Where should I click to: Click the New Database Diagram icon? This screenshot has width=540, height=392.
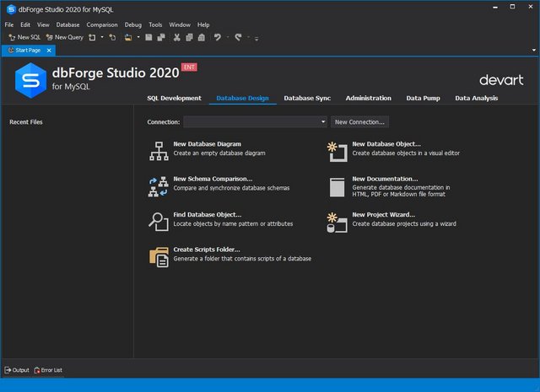tap(159, 151)
